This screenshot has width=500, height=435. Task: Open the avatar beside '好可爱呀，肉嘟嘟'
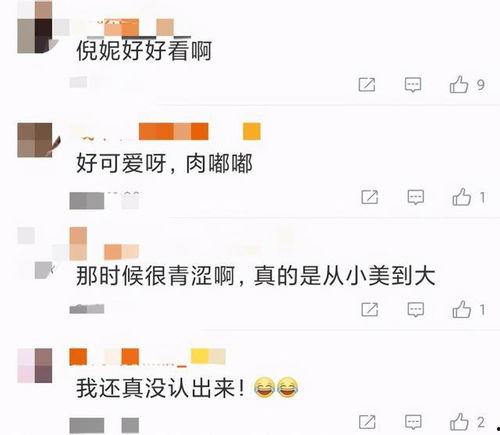point(35,140)
